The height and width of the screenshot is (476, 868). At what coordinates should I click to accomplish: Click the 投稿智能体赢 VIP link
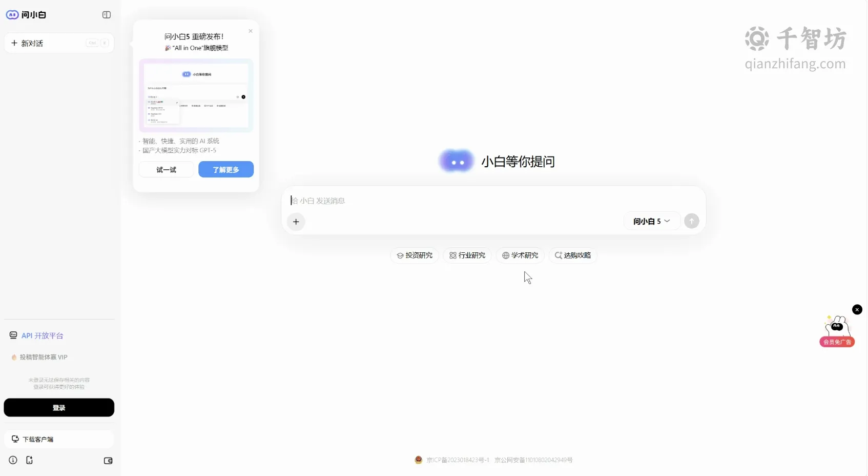(39, 357)
